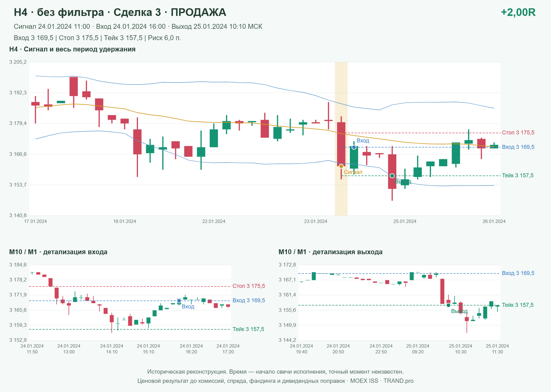Click the green Выход marker on H4 chart
Screen dimensions: 551x392
[x=392, y=176]
